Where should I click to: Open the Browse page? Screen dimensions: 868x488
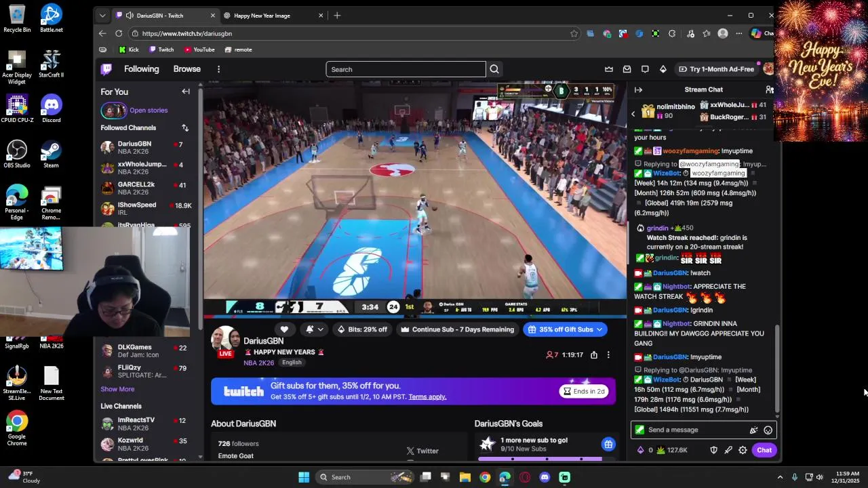[186, 69]
